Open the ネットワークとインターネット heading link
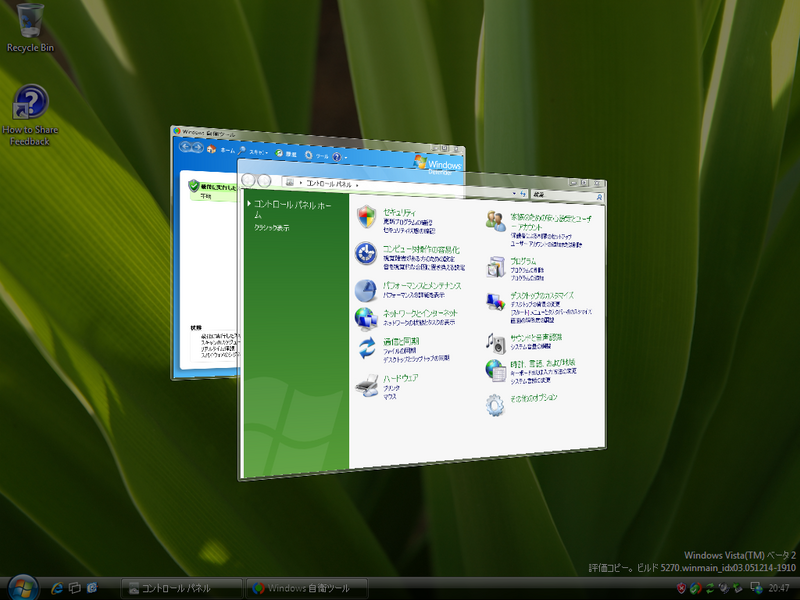The width and height of the screenshot is (800, 600). click(420, 313)
